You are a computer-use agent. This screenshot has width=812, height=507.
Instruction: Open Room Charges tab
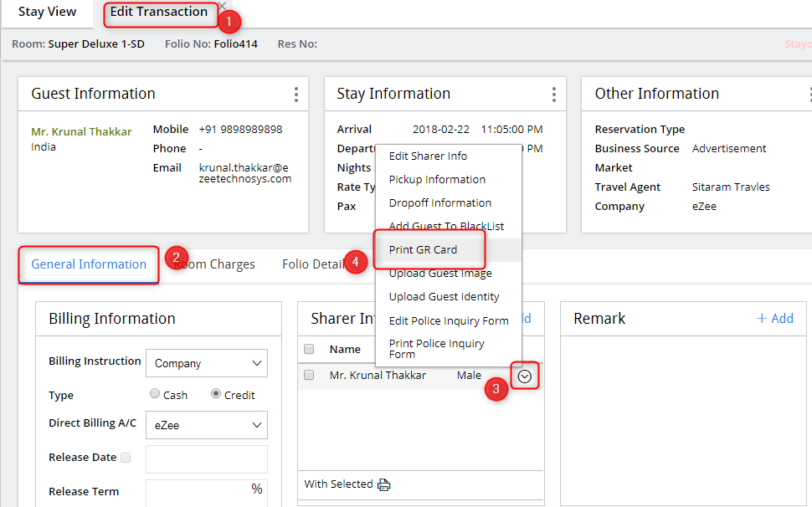click(x=213, y=264)
